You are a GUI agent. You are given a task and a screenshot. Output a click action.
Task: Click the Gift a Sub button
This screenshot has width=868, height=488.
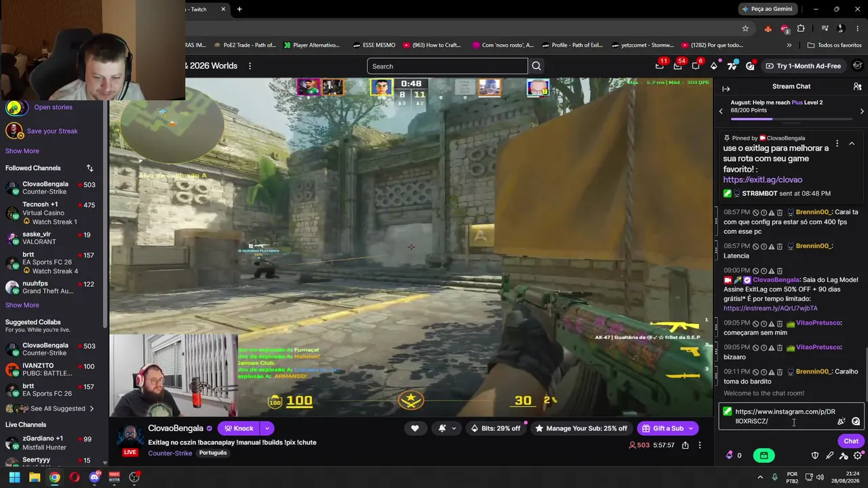(667, 428)
